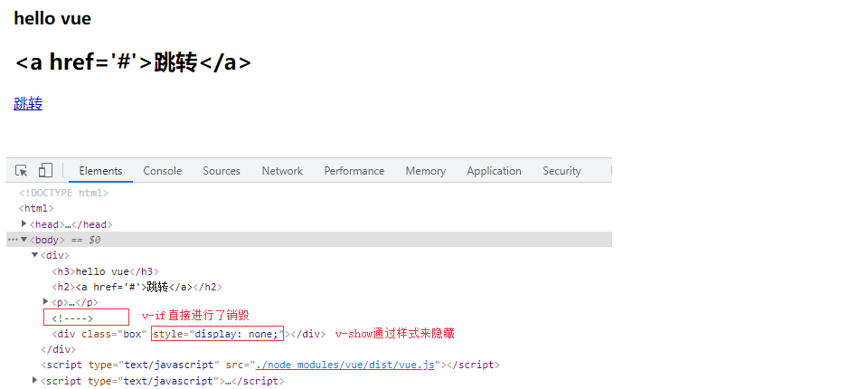The height and width of the screenshot is (389, 868).
Task: Switch to the Console tab
Action: tap(163, 171)
